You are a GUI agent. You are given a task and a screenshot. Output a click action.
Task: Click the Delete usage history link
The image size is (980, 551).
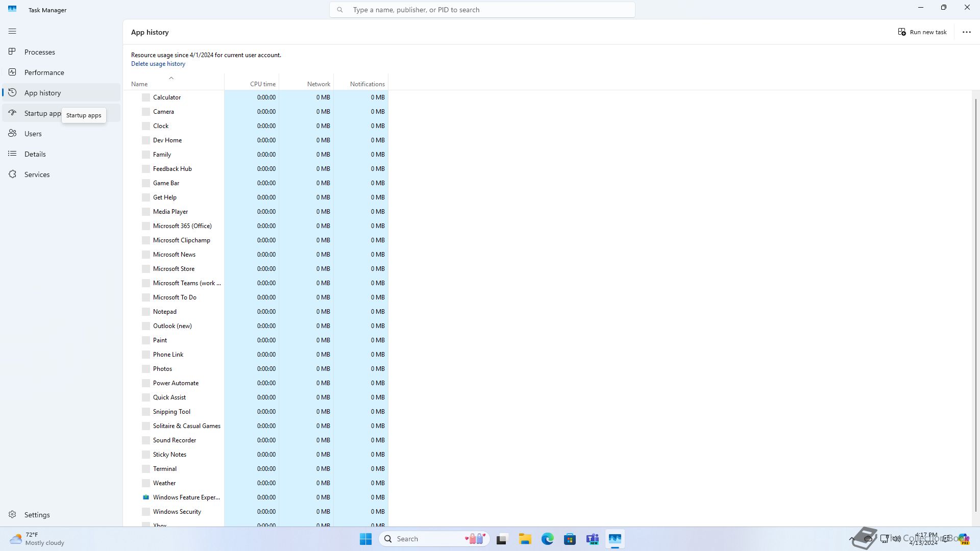(x=158, y=64)
